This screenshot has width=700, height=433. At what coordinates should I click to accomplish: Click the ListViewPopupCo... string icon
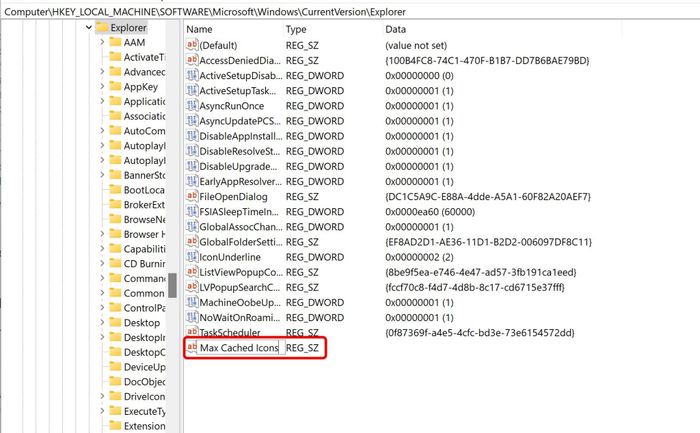(192, 272)
